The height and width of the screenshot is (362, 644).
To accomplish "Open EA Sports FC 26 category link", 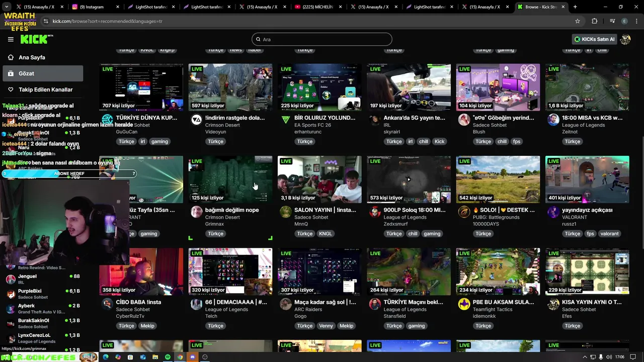I will click(x=312, y=125).
